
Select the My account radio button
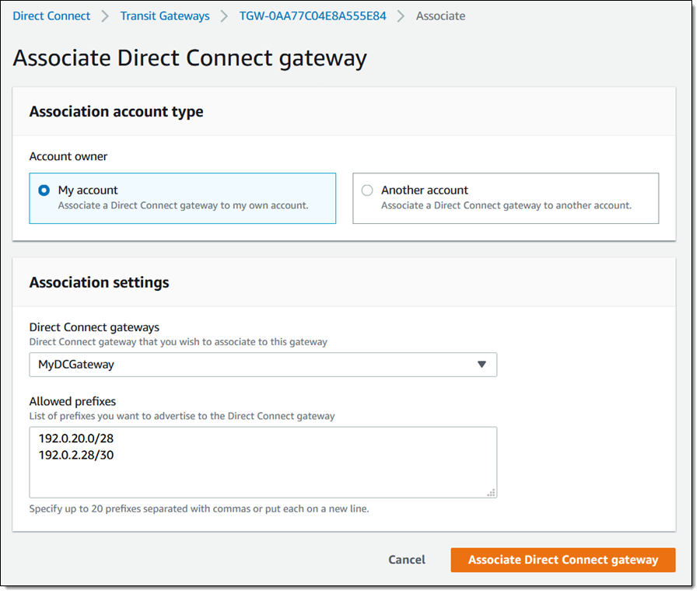[44, 190]
